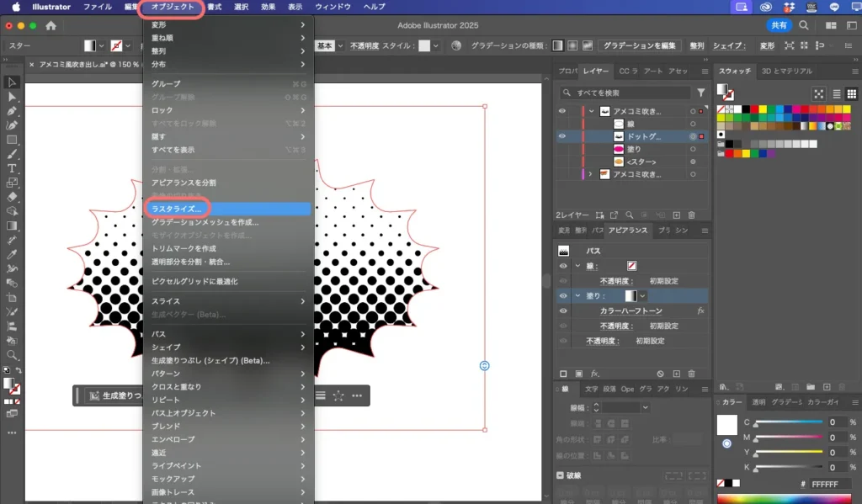Image resolution: width=862 pixels, height=504 pixels.
Task: Expand the second アメコミ吹き layer
Action: [591, 174]
